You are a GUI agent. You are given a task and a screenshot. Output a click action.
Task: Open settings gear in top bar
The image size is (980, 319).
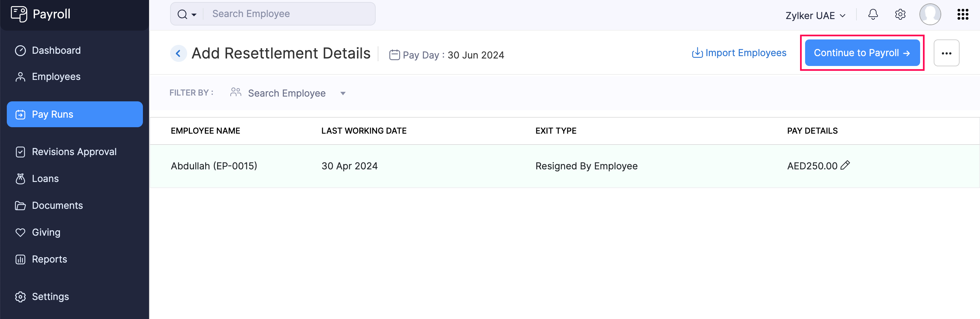tap(900, 14)
